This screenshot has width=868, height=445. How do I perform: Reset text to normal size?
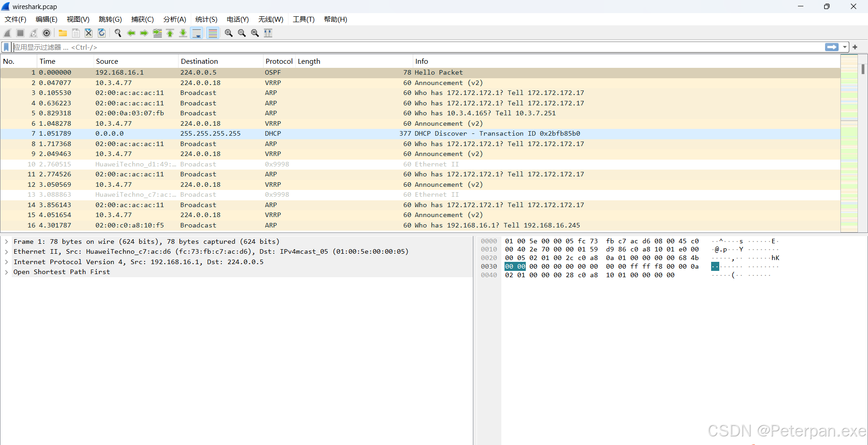pos(255,33)
